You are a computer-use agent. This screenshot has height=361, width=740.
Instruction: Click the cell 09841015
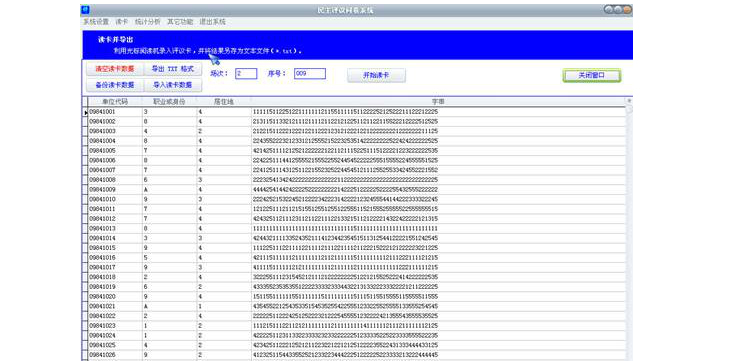(x=115, y=248)
